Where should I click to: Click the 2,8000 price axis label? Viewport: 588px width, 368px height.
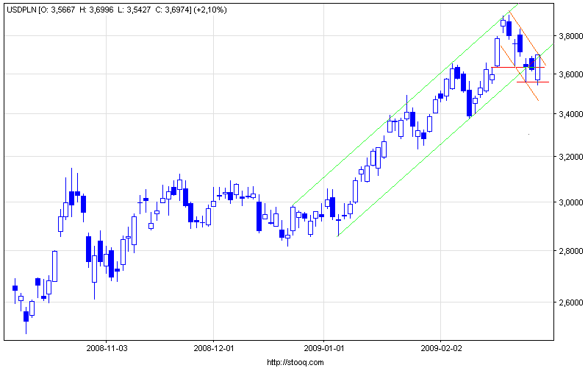tap(571, 251)
